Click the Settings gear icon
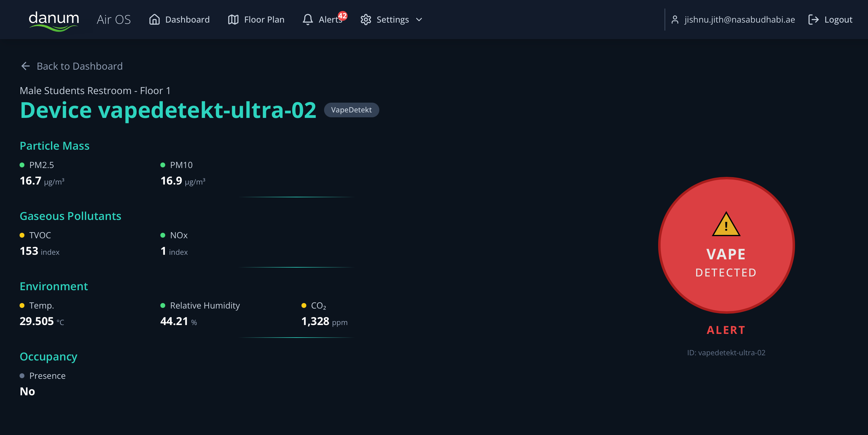The image size is (868, 435). (x=366, y=20)
